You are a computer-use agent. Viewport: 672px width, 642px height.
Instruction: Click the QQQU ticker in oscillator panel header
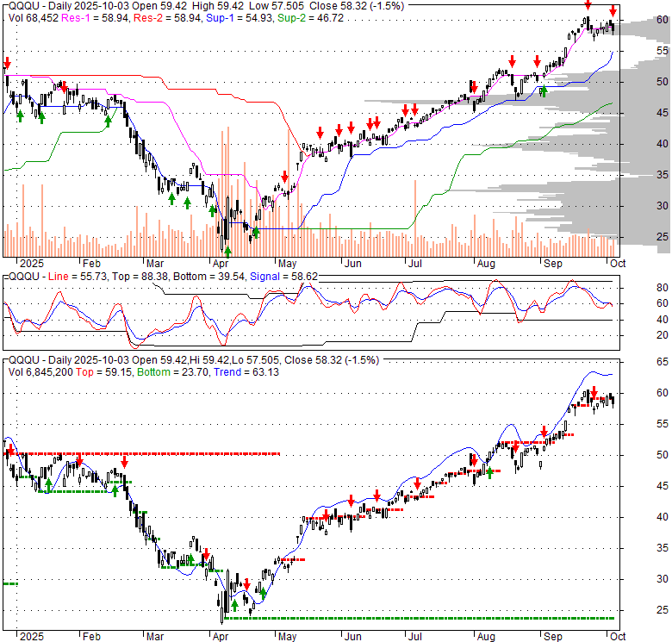[24, 277]
